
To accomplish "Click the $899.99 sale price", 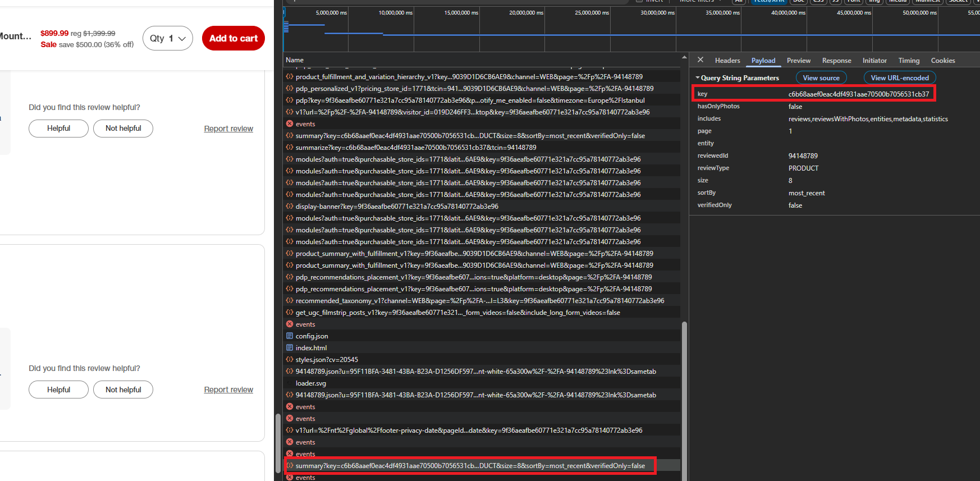I will point(54,33).
